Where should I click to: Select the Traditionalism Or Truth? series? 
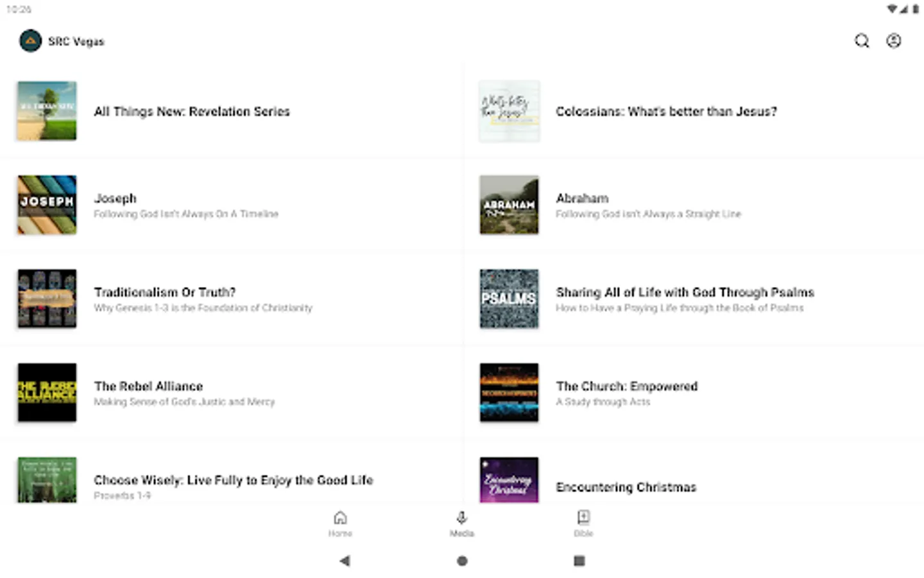coord(165,293)
